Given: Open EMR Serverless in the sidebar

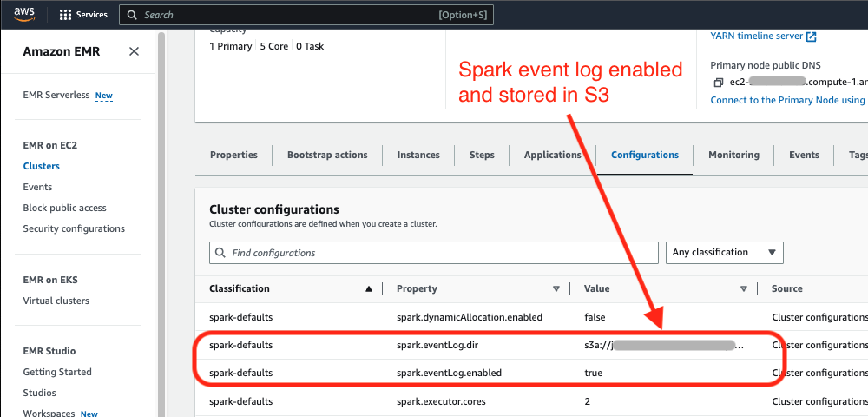Looking at the screenshot, I should pos(56,96).
